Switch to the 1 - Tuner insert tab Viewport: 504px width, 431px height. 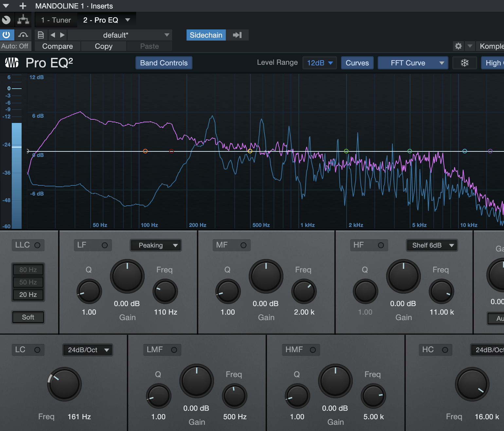tap(56, 20)
